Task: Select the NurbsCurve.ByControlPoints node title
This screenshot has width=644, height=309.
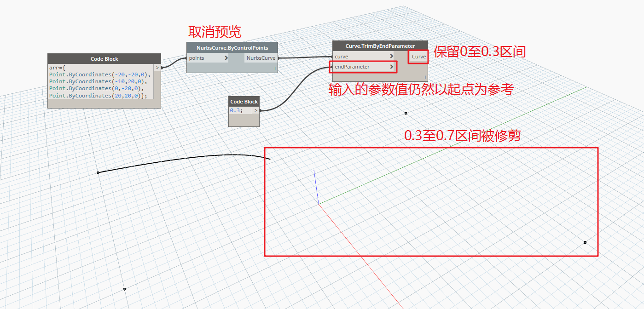Action: 232,48
